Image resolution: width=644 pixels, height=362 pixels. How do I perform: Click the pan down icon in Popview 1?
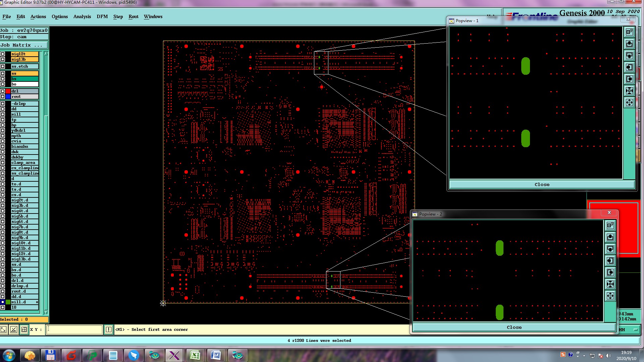coord(630,55)
